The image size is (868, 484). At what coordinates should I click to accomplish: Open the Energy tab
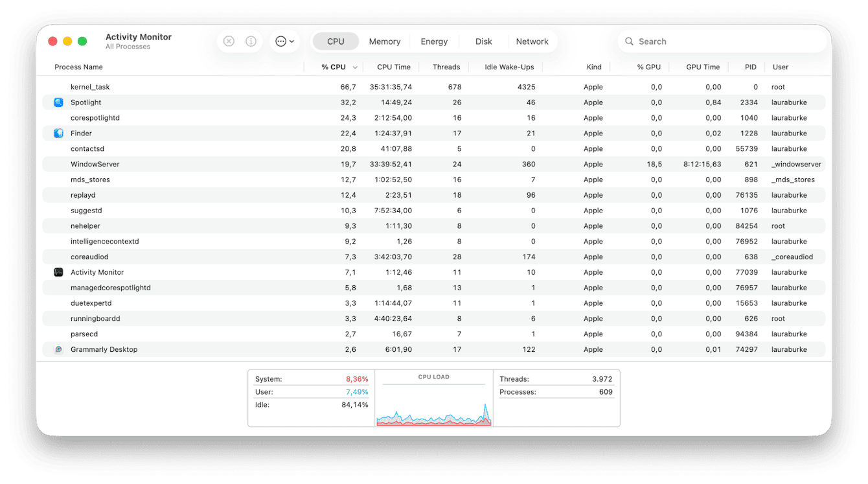click(x=434, y=41)
